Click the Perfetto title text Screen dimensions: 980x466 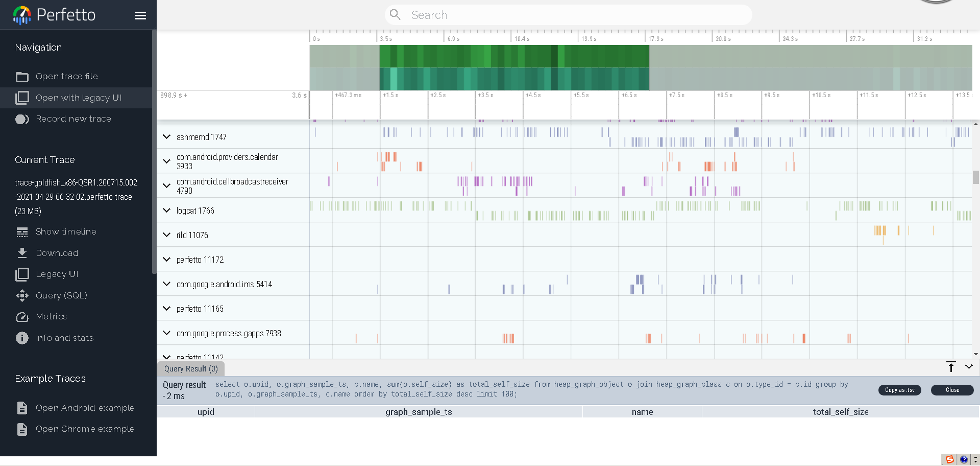click(x=66, y=15)
